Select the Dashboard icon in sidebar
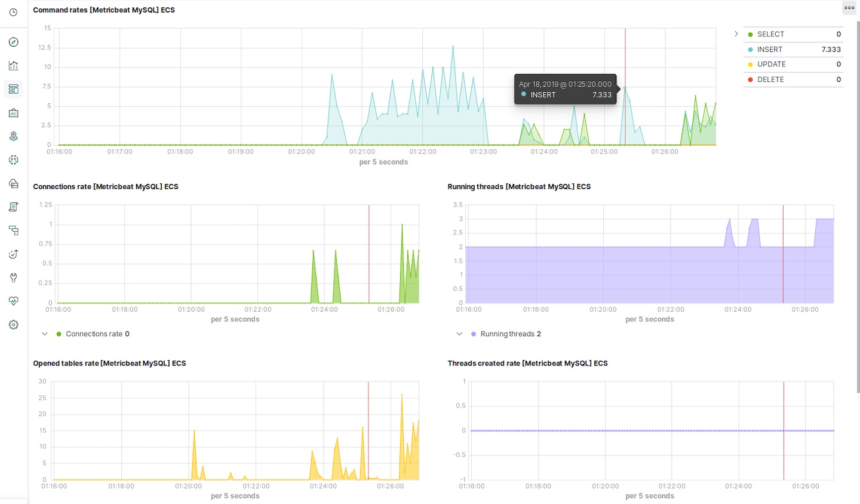The width and height of the screenshot is (860, 504). click(13, 89)
